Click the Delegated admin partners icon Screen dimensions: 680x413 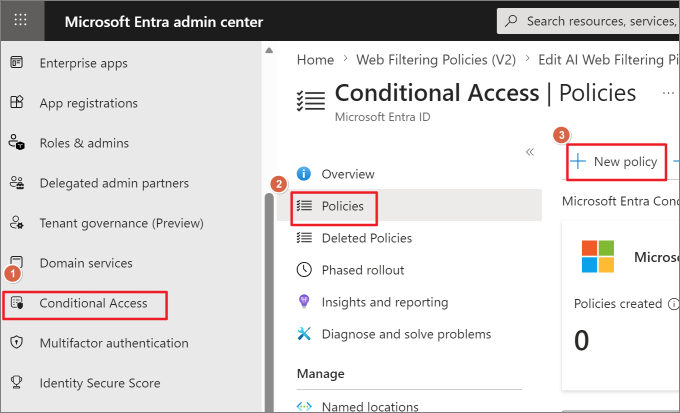coord(17,183)
